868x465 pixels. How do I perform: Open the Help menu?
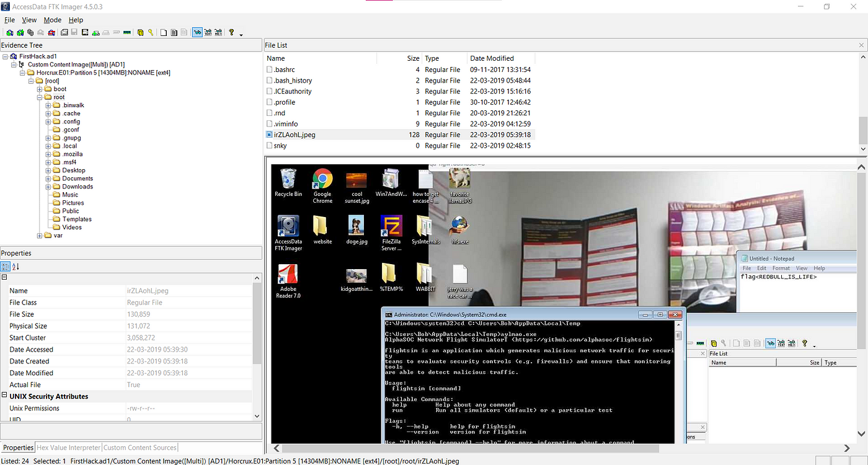point(76,20)
